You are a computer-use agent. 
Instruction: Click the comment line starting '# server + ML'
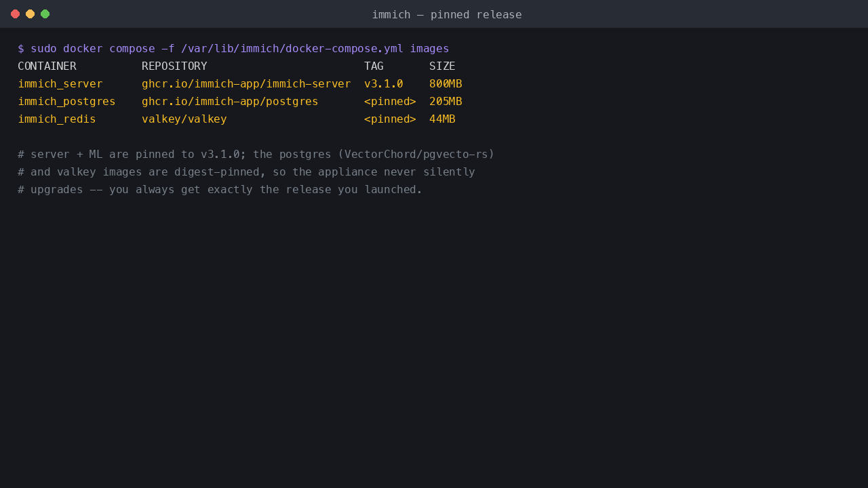pos(256,155)
